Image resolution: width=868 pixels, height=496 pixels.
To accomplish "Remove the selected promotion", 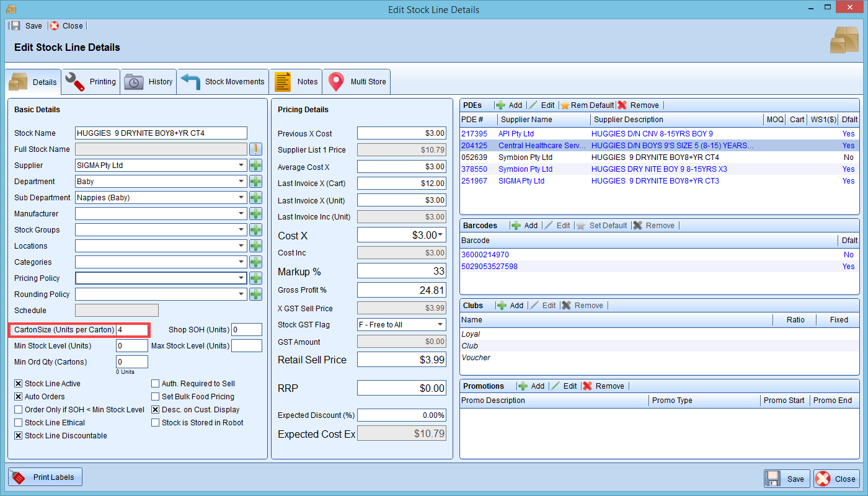I will pos(604,386).
